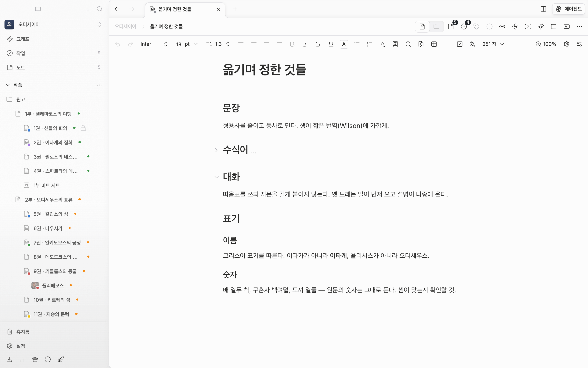Open the AI sparkle icon in the header
Screen dimensions: 588x368
[541, 27]
